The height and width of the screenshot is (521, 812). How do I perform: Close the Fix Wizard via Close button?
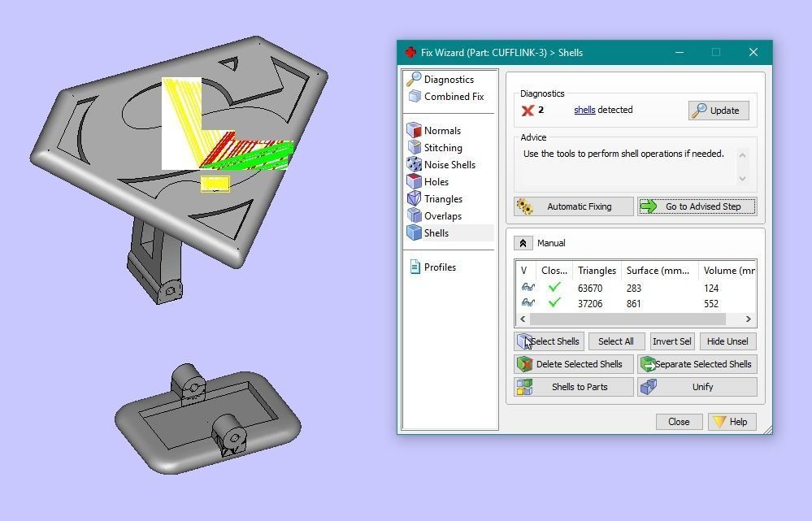tap(679, 422)
